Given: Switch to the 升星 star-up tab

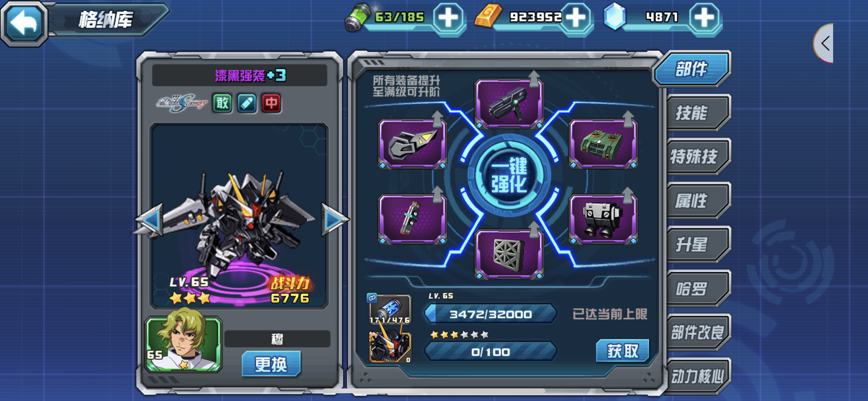Looking at the screenshot, I should click(698, 244).
